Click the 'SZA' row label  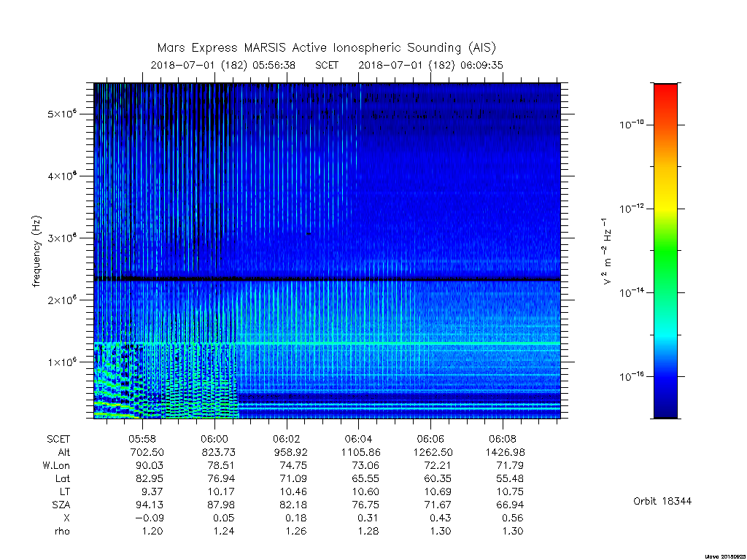(x=61, y=505)
